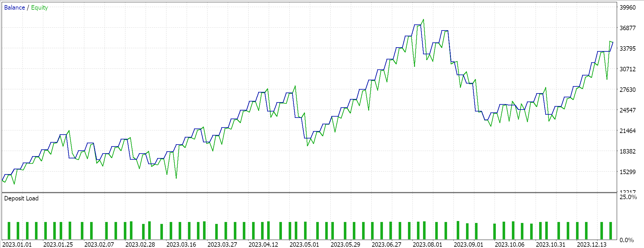
Task: Click the 2023.03.16 date label
Action: [x=181, y=244]
